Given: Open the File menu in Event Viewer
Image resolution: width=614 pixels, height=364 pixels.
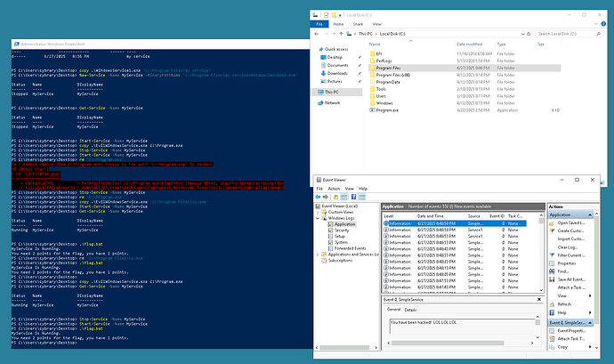Looking at the screenshot, I should click(319, 189).
